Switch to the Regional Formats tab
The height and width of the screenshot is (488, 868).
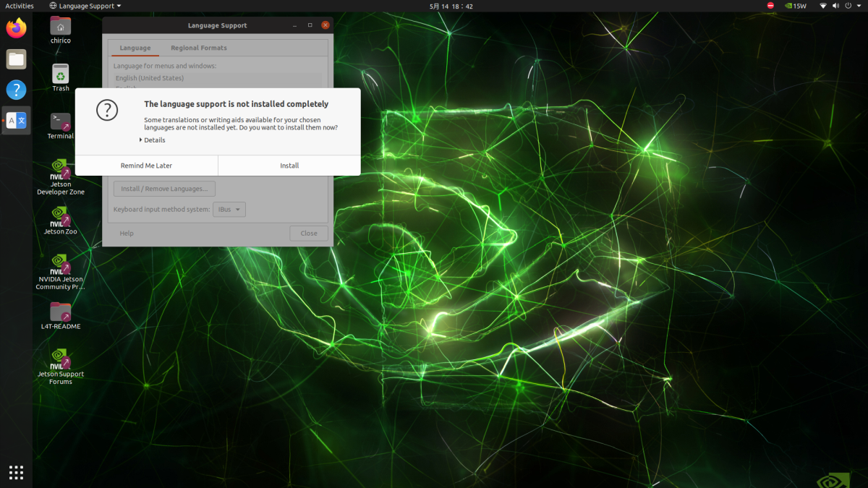pos(198,48)
